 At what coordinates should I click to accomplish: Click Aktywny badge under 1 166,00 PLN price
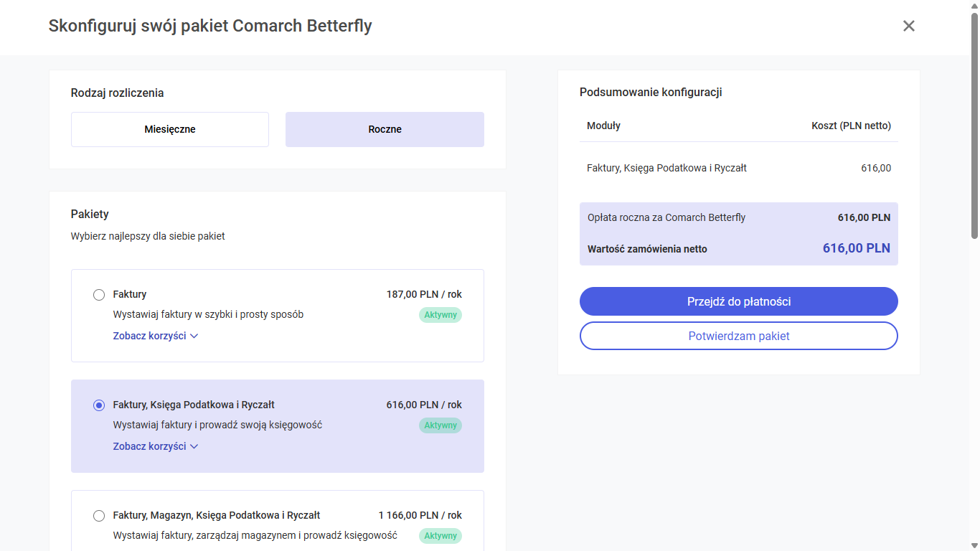pyautogui.click(x=440, y=536)
